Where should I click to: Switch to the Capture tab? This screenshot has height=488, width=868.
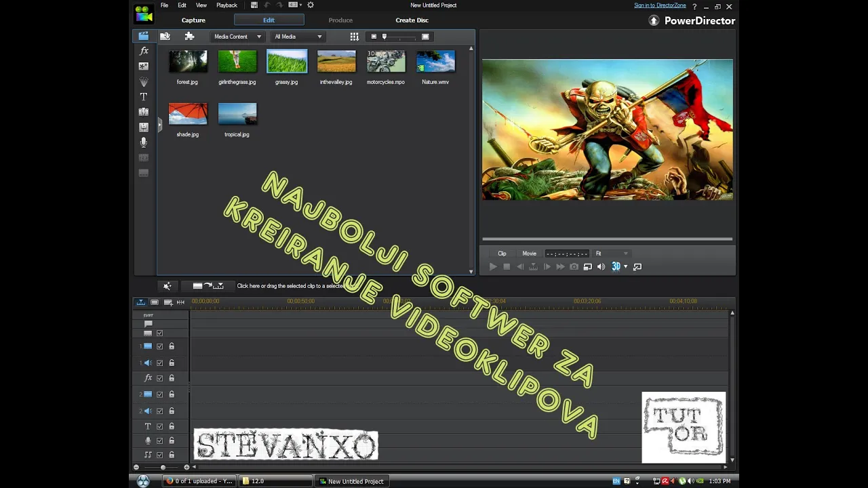pos(193,20)
